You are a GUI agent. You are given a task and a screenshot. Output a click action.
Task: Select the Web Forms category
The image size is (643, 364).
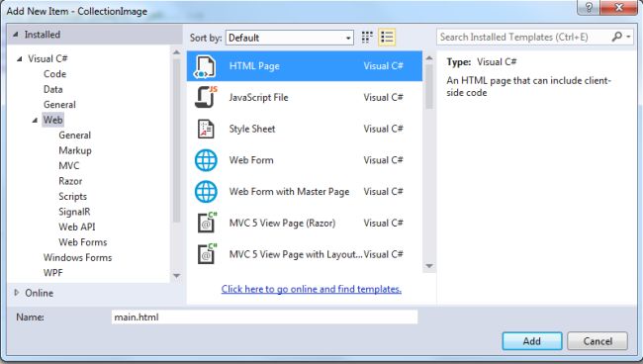tap(83, 242)
